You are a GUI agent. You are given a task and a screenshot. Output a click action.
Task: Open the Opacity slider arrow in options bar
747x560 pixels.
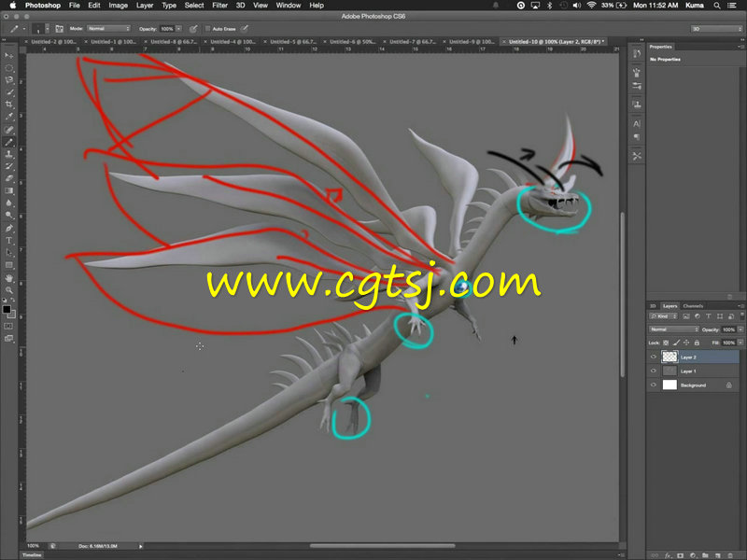[178, 29]
